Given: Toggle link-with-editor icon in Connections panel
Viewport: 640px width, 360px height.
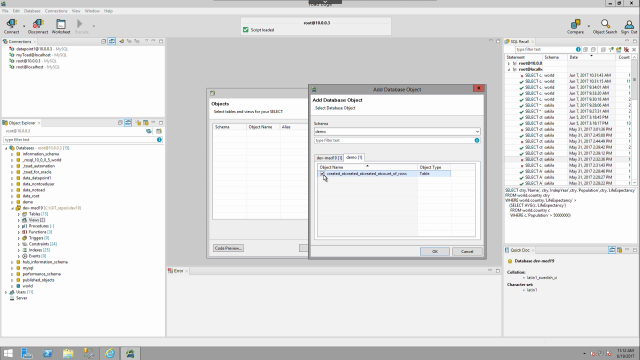Looking at the screenshot, I should point(111,41).
